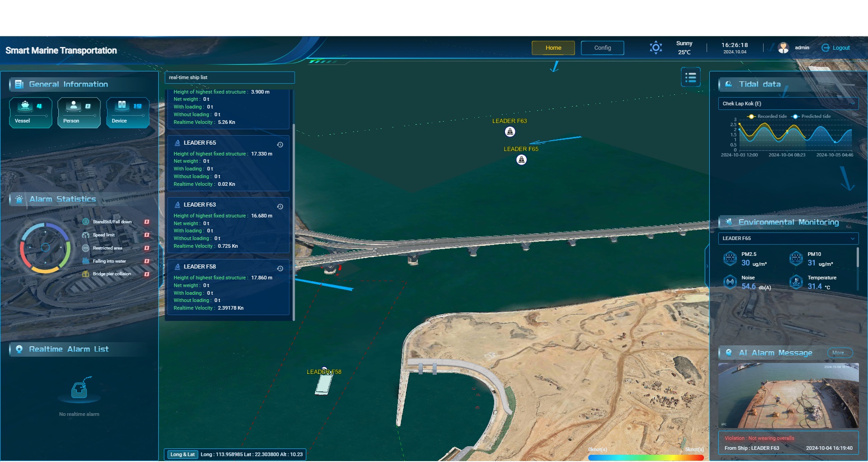Click the LEADER F63 ship marker on map

click(x=510, y=132)
